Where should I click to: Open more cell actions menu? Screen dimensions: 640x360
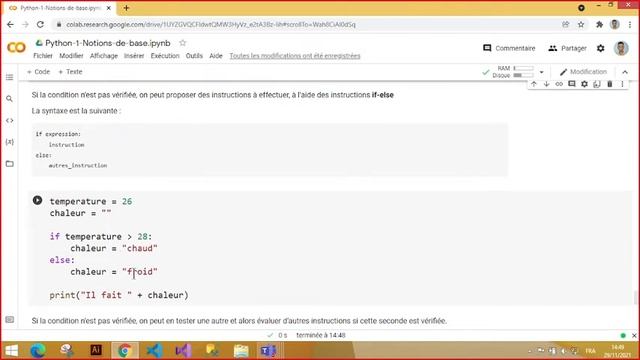point(622,84)
